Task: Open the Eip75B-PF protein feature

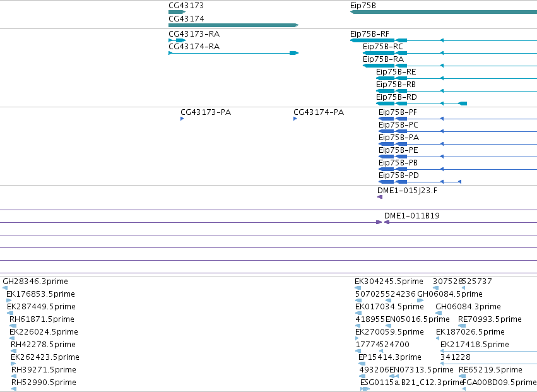Action: click(457, 119)
